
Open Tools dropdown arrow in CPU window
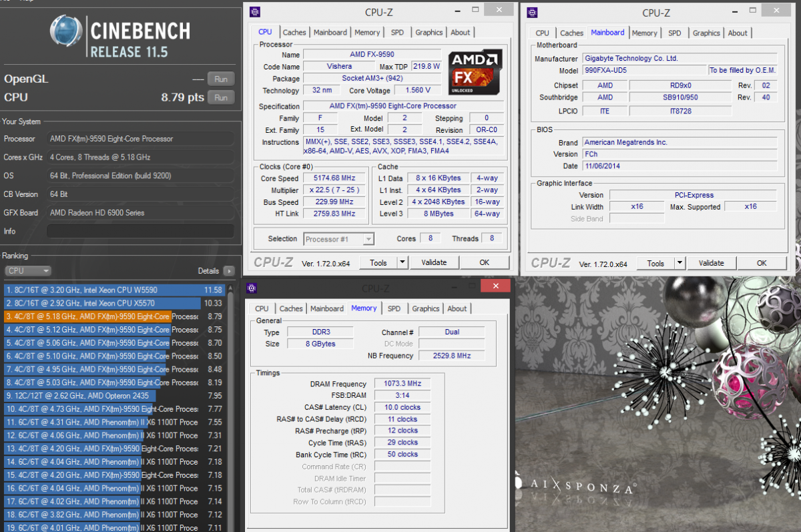point(403,263)
